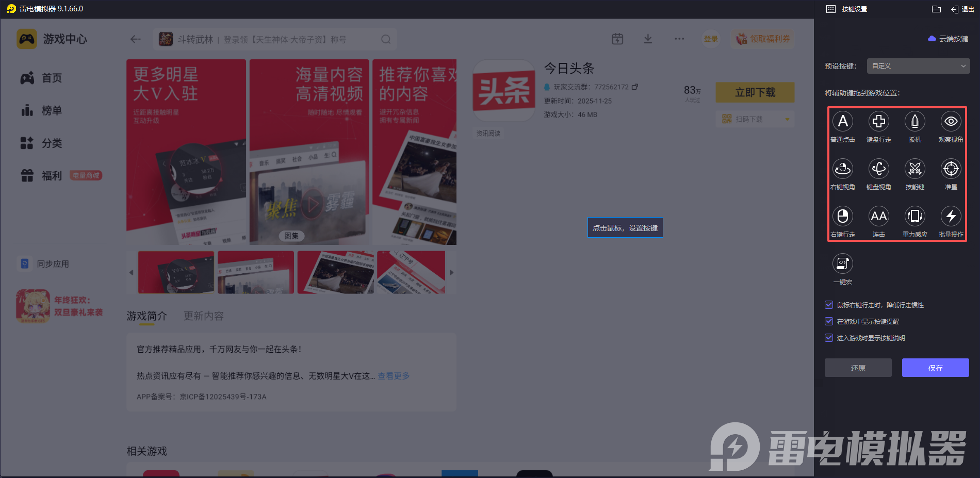Click the 图集 gallery button
The width and height of the screenshot is (980, 478).
coord(291,236)
